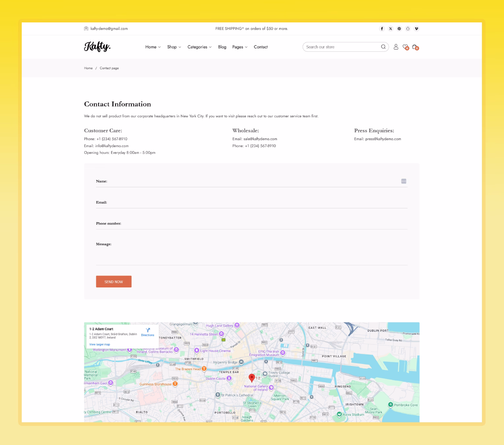504x445 pixels.
Task: Open the X (Twitter) social icon
Action: (391, 29)
